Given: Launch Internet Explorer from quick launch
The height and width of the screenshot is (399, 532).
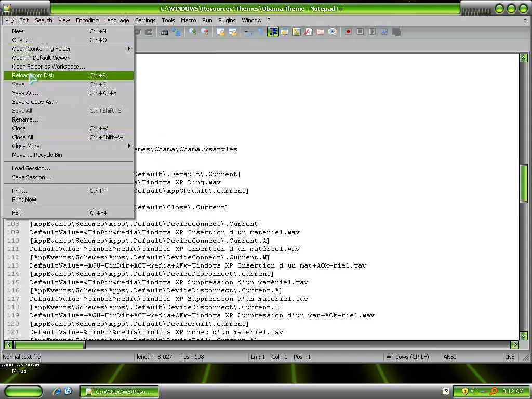Looking at the screenshot, I should [x=57, y=391].
